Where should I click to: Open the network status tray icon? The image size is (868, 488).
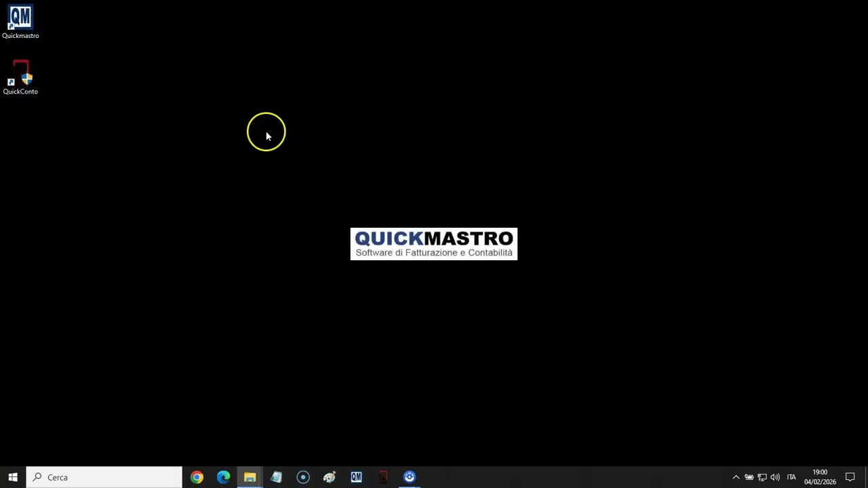pyautogui.click(x=762, y=477)
